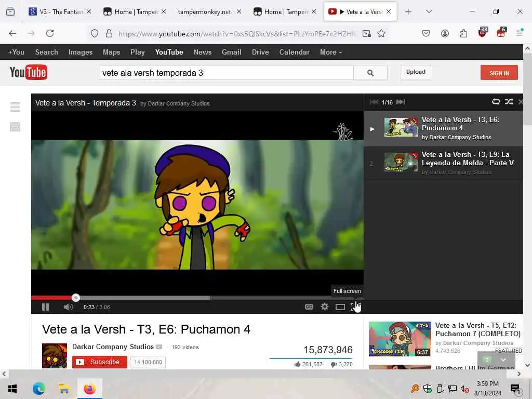Viewport: 532px width, 399px height.
Task: Open Firefox tracking protection shield
Action: click(x=95, y=33)
